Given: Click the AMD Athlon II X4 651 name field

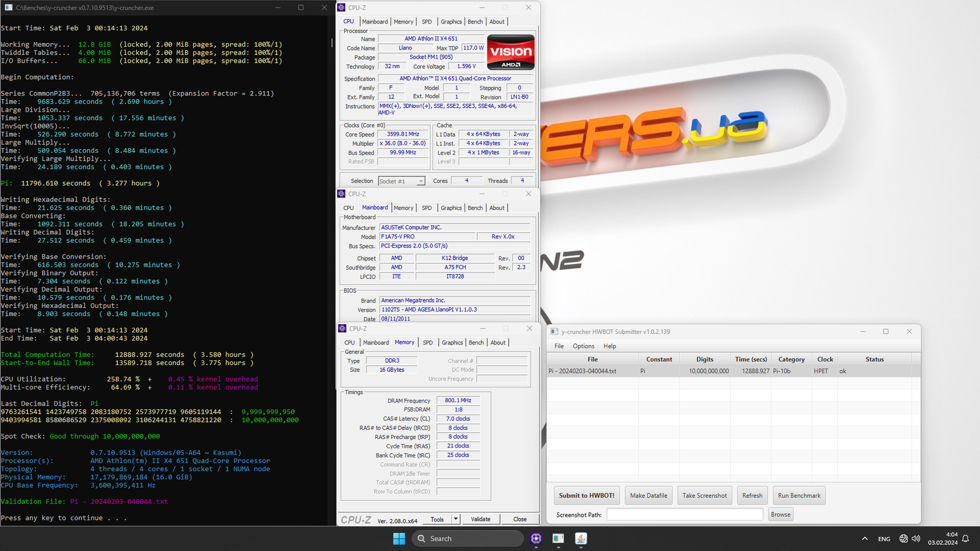Looking at the screenshot, I should (431, 39).
